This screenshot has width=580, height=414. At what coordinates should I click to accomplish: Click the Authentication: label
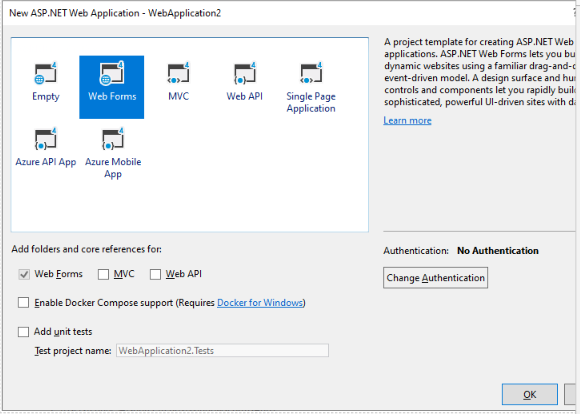click(416, 251)
